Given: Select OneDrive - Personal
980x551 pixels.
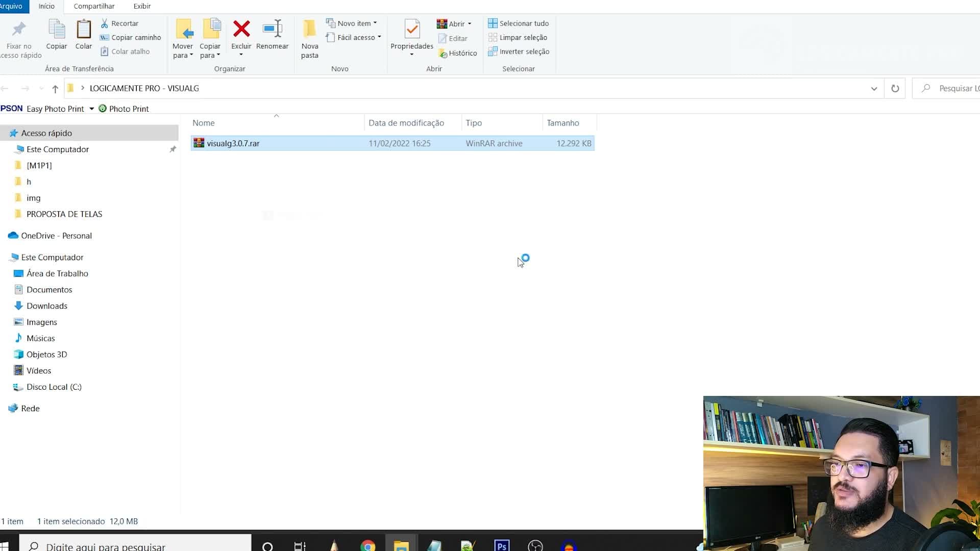Looking at the screenshot, I should coord(56,236).
